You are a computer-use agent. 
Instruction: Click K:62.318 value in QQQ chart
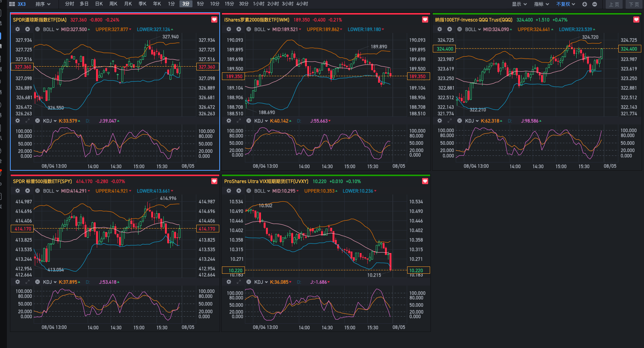point(490,121)
